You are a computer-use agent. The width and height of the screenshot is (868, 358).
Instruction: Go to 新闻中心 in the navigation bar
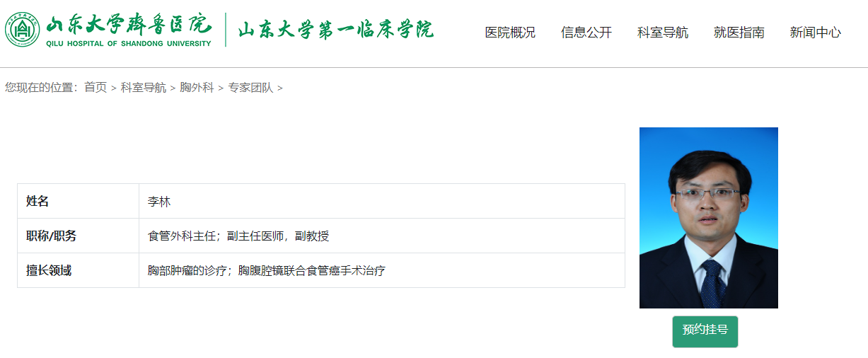click(x=815, y=33)
